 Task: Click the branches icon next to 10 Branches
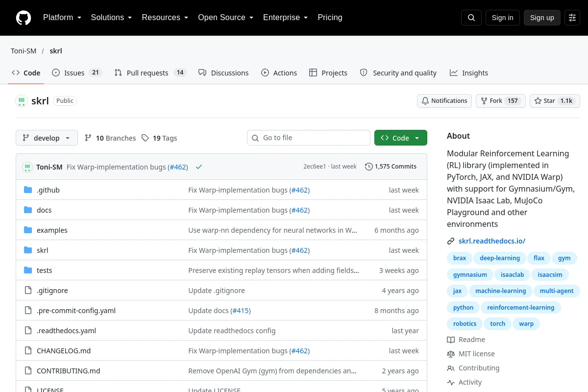coord(88,138)
